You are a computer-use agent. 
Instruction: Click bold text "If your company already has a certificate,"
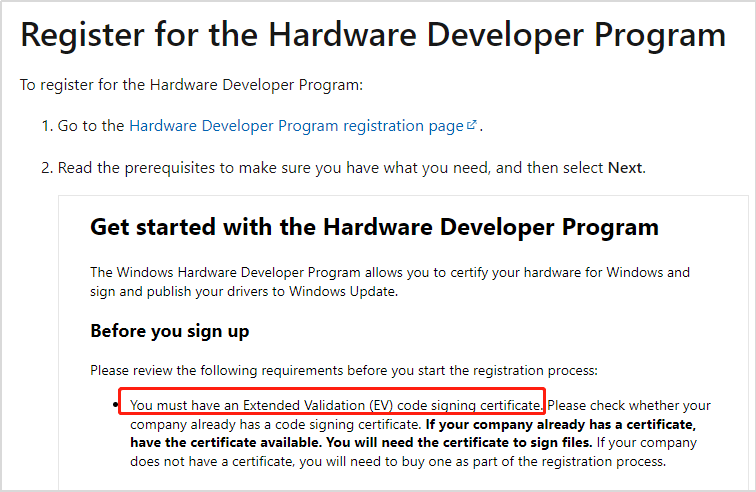pyautogui.click(x=559, y=424)
